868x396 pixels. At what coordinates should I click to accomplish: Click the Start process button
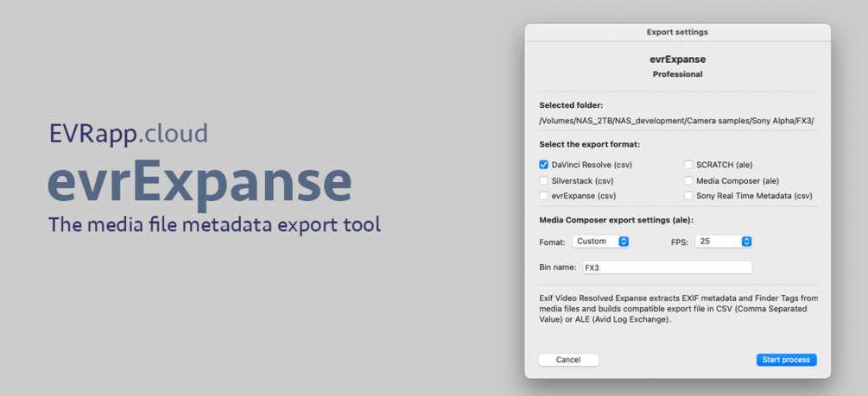786,360
